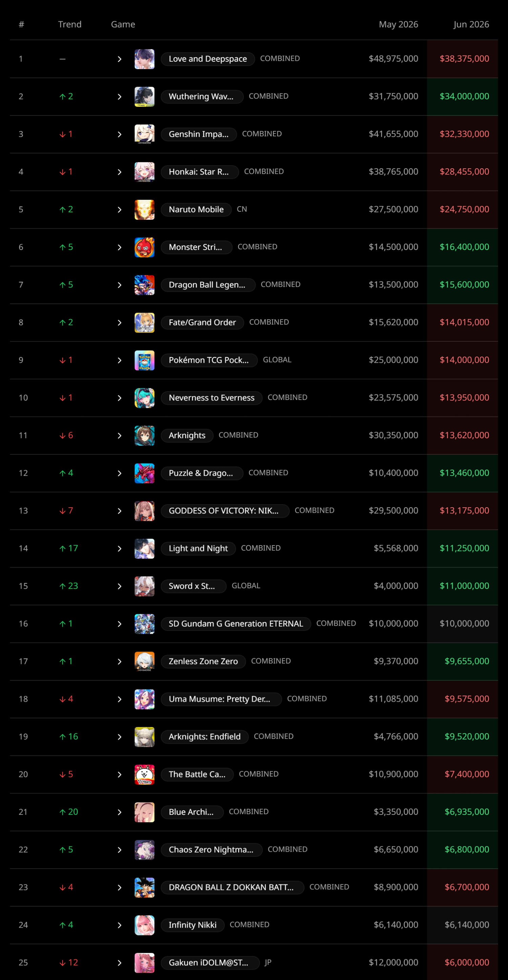Click the Arknights game icon
508x980 pixels.
click(x=144, y=435)
